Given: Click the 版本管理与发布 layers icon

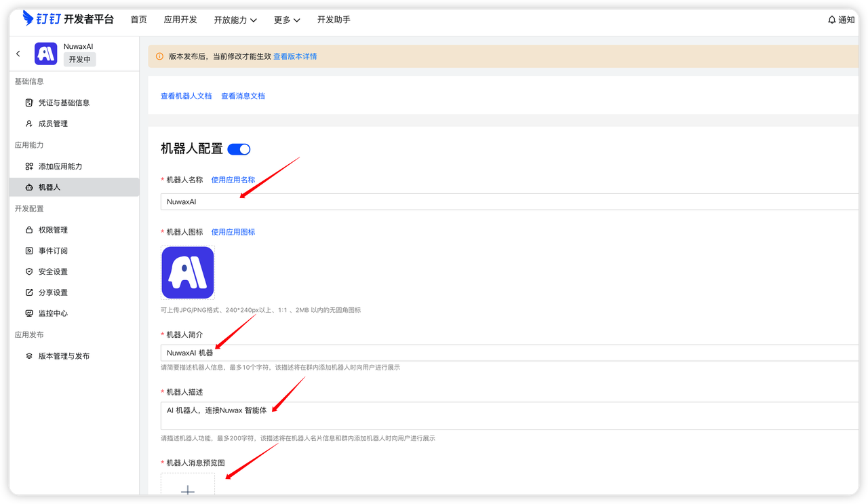Looking at the screenshot, I should click(x=29, y=356).
